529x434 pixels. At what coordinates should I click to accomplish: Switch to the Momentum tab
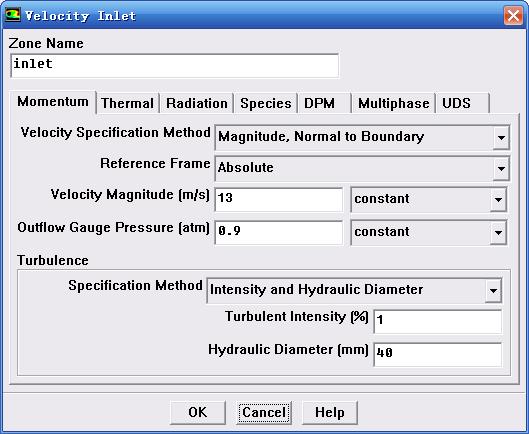pos(53,102)
